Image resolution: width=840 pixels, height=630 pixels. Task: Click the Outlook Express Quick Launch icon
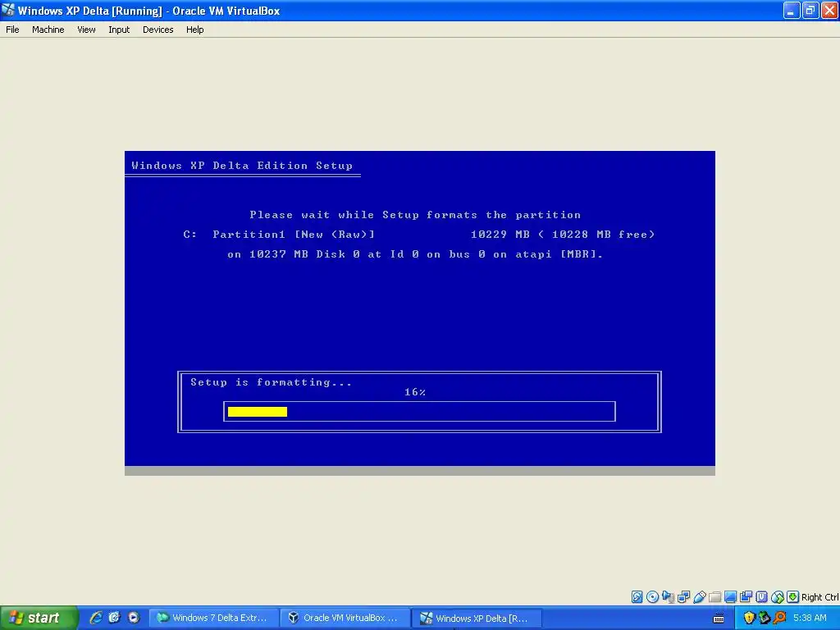pos(115,618)
